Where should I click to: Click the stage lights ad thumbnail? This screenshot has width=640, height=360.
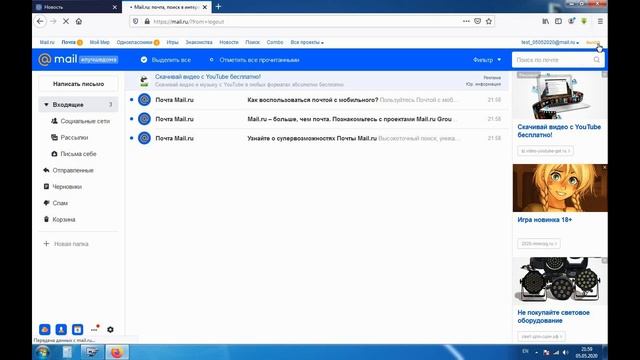560,281
